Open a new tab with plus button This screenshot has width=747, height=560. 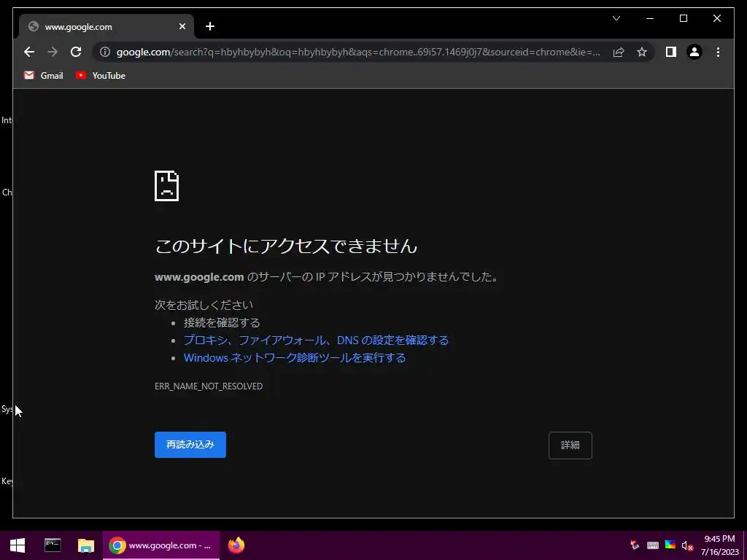[210, 27]
